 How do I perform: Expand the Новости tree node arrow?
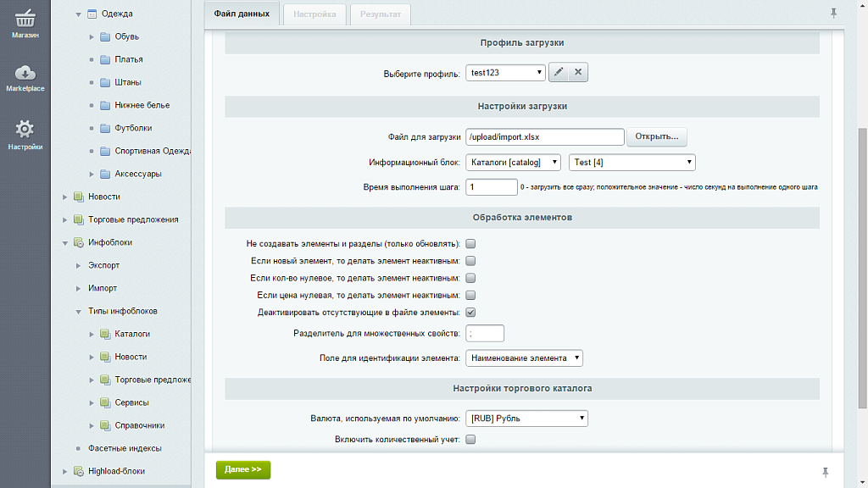[65, 197]
